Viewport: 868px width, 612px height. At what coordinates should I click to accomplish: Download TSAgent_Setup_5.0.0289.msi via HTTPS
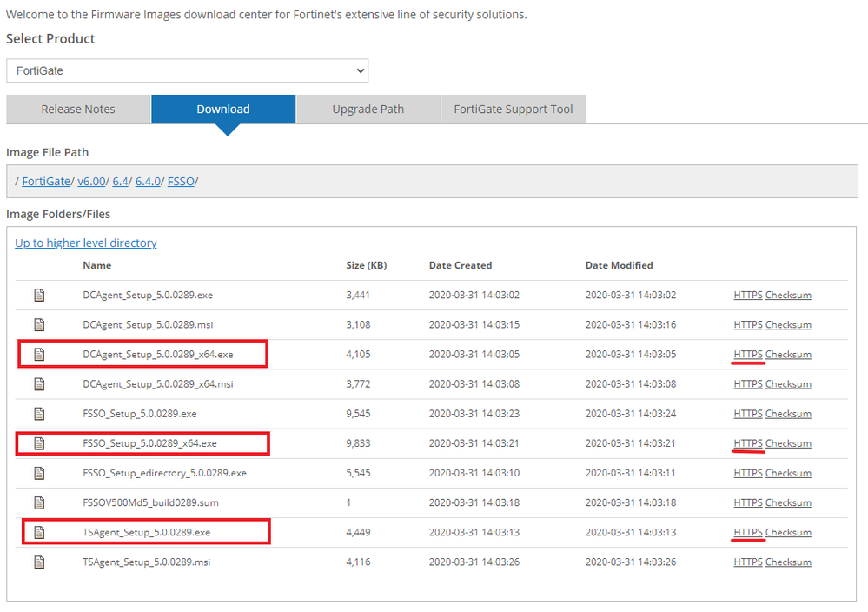coord(748,562)
